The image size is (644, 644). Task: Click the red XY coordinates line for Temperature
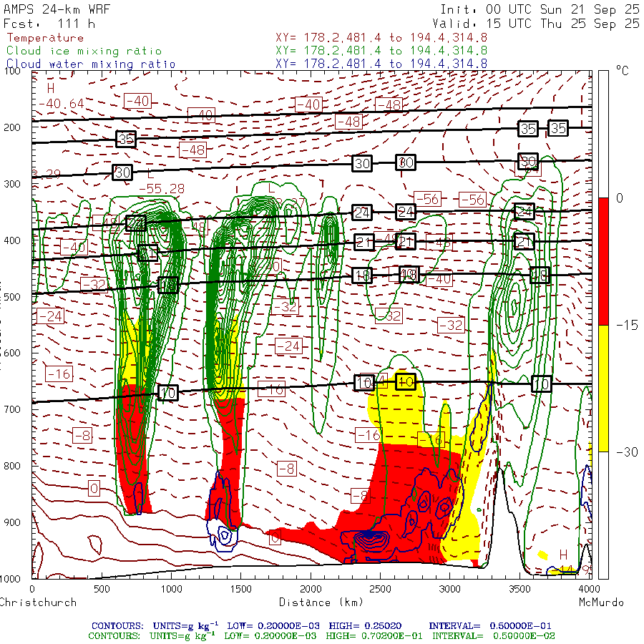381,38
